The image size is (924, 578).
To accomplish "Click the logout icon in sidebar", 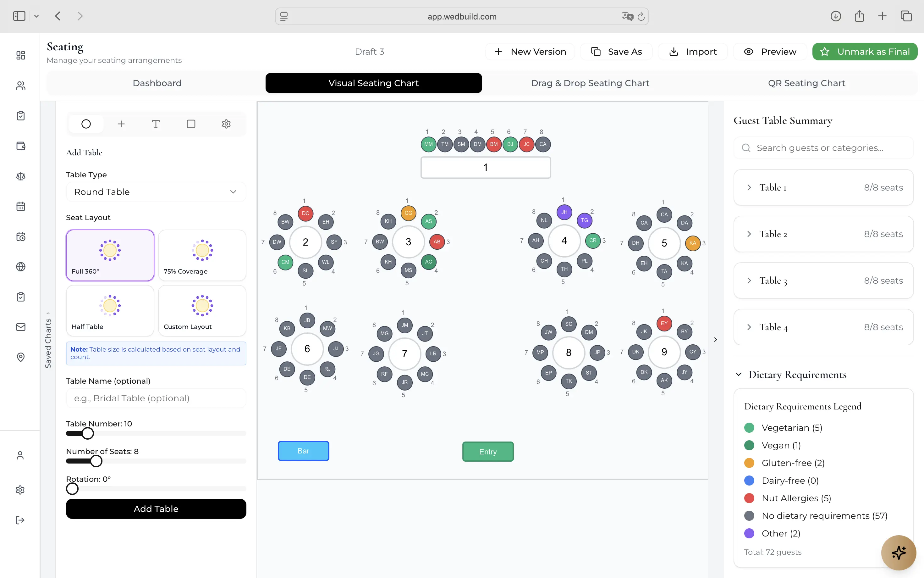I will [x=20, y=520].
